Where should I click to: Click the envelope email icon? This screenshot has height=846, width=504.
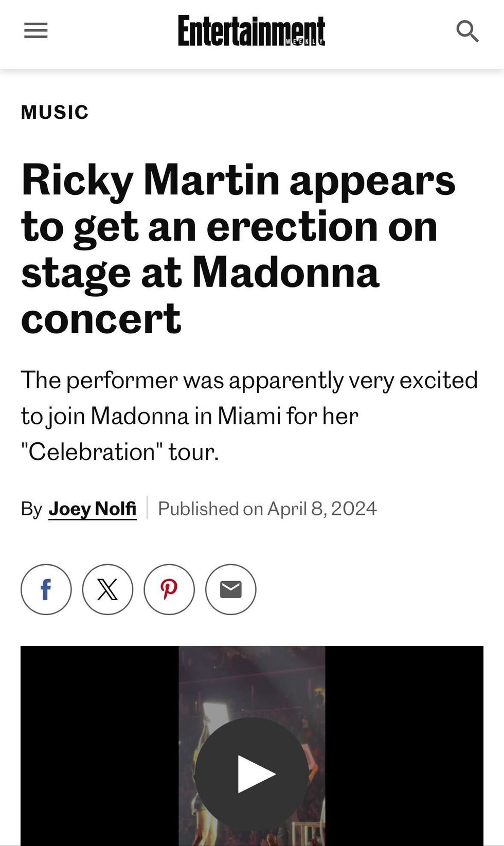coord(230,589)
